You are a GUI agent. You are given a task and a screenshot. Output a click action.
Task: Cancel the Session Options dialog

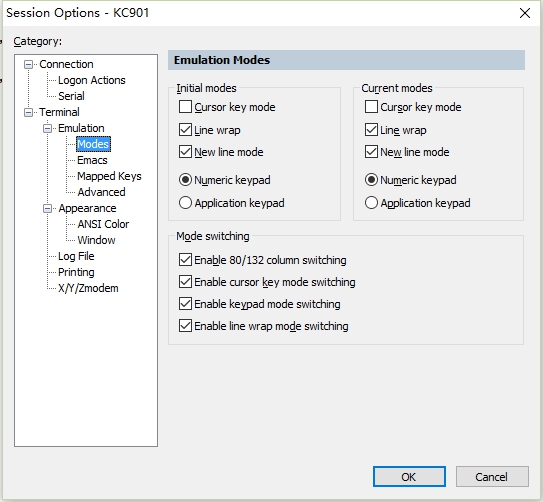click(x=492, y=477)
